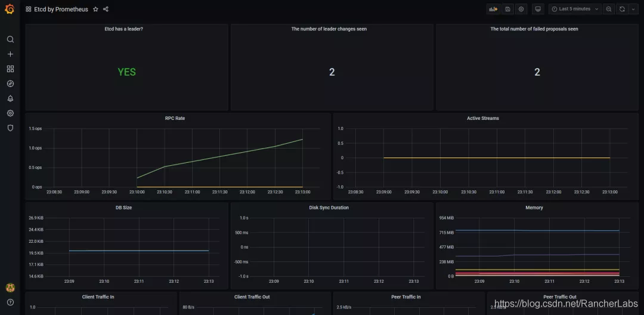The width and height of the screenshot is (644, 315).
Task: Click the Add panel toolbar icon
Action: point(493,9)
